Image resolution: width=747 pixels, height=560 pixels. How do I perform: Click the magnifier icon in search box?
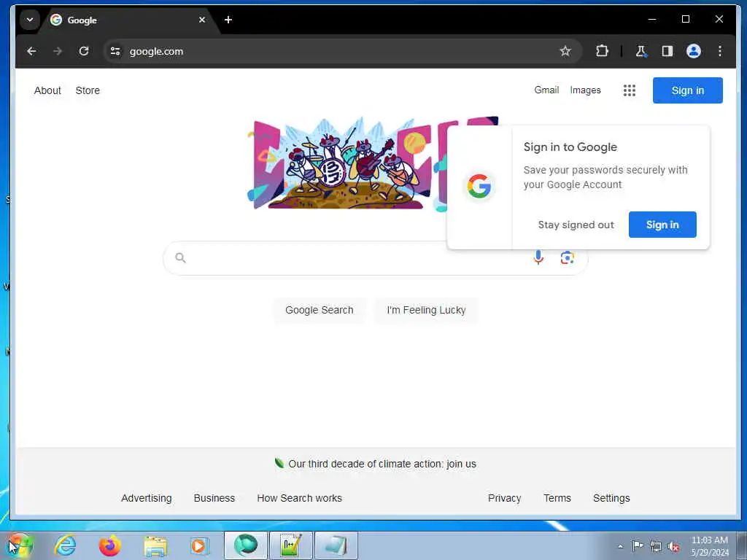[x=180, y=257]
